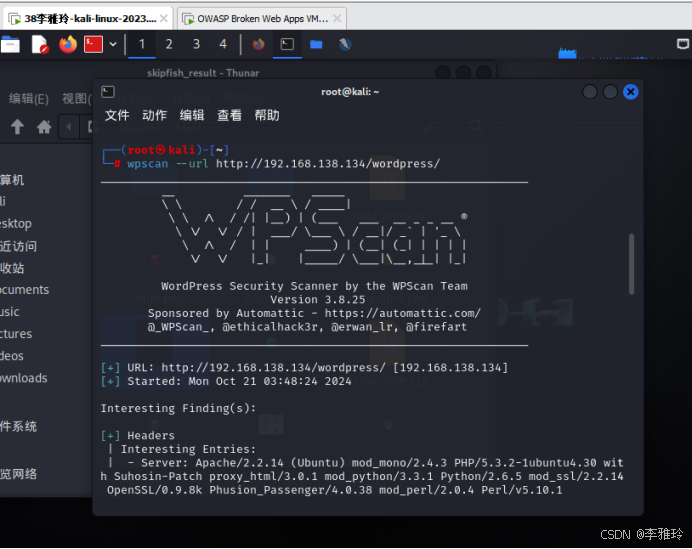The width and height of the screenshot is (692, 549).
Task: Select ownloads entry in Thunar sidebar
Action: 23,378
